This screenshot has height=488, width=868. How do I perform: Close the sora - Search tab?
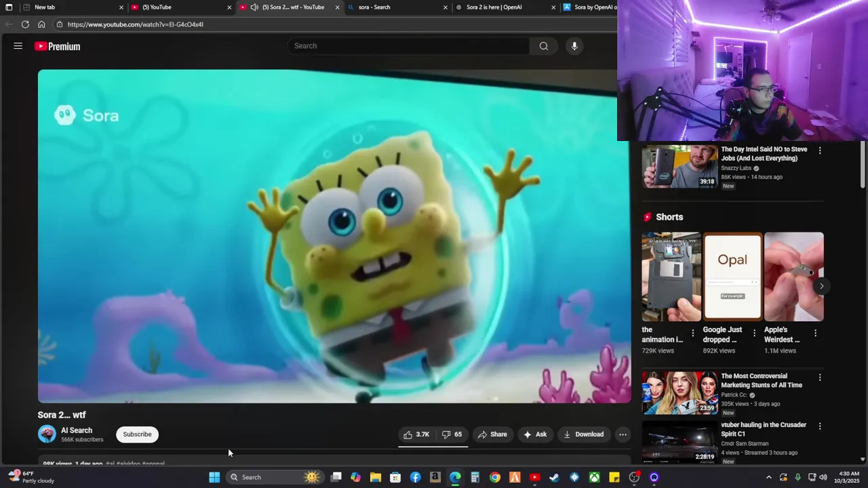tap(446, 7)
